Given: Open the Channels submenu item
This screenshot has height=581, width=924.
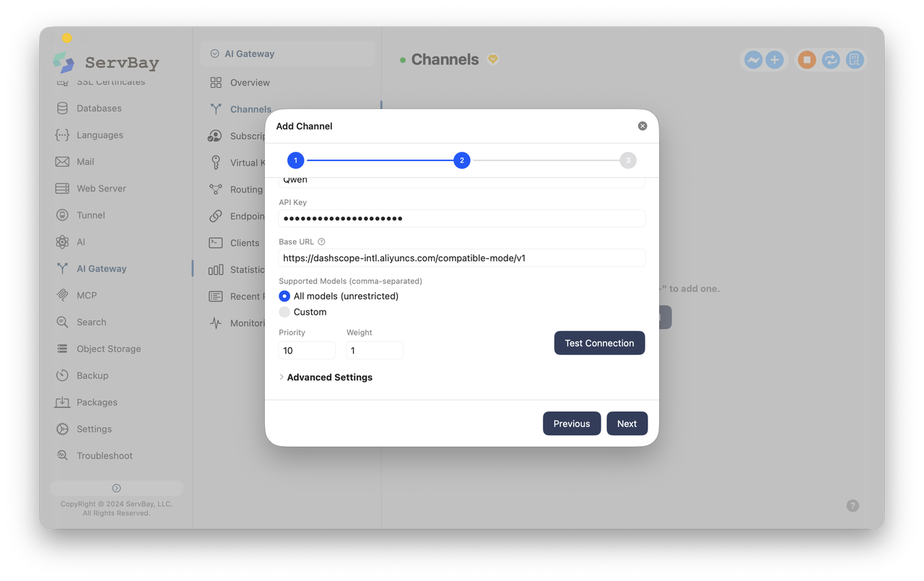Looking at the screenshot, I should (250, 109).
